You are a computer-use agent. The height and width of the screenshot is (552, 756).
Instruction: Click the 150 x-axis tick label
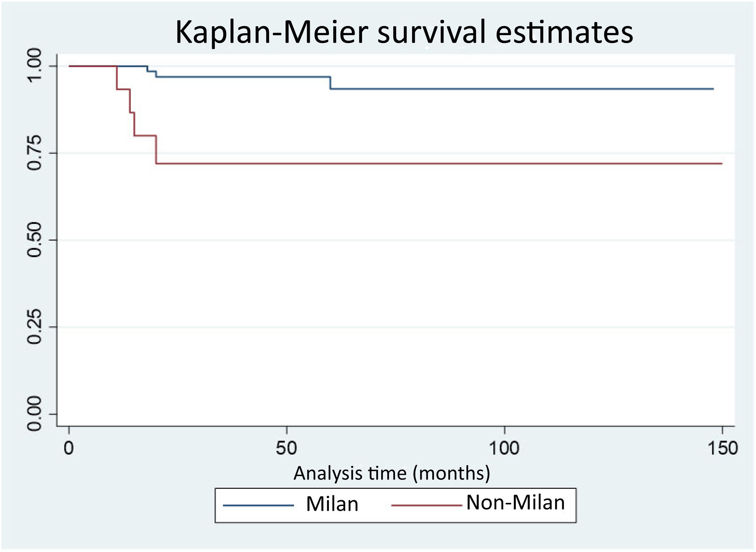(x=723, y=448)
